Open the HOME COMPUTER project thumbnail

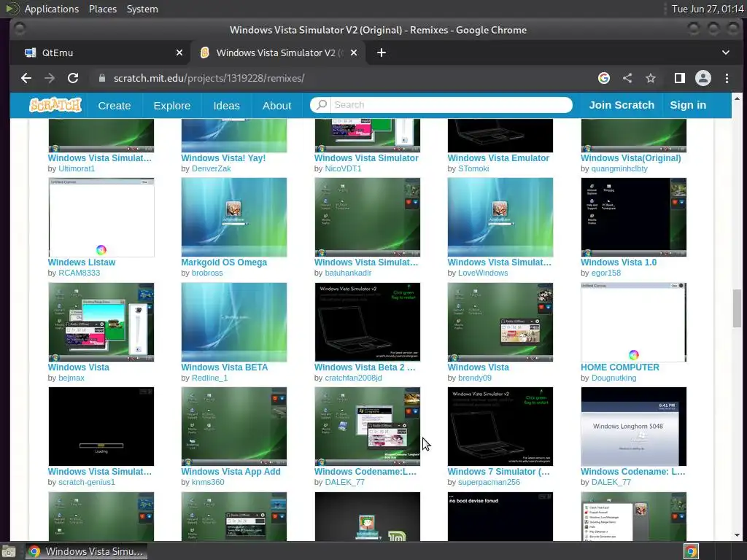[x=634, y=322]
